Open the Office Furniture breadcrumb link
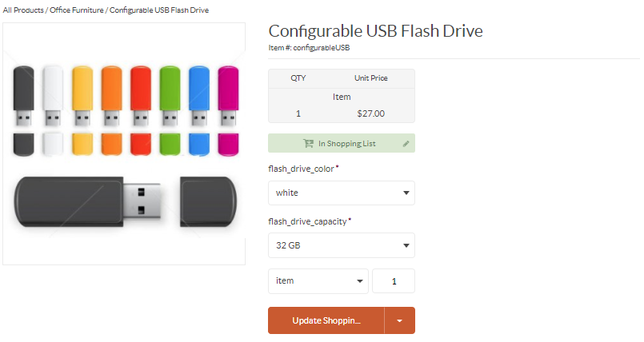 [x=76, y=10]
